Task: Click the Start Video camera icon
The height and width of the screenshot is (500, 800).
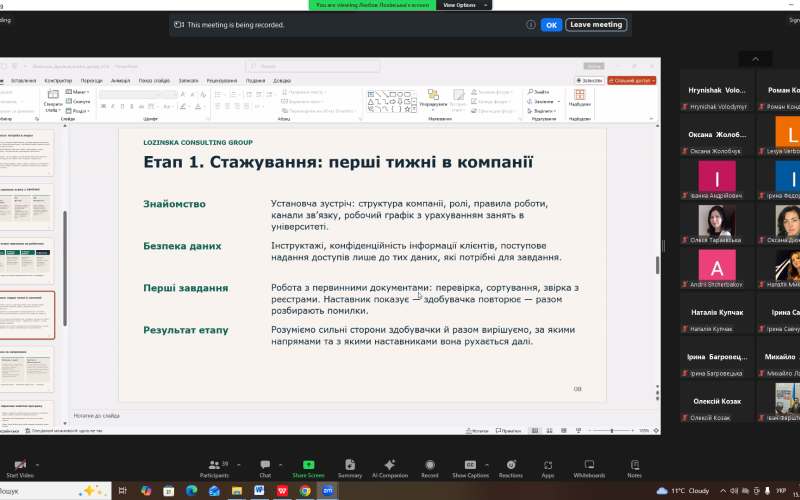Action: 20,464
